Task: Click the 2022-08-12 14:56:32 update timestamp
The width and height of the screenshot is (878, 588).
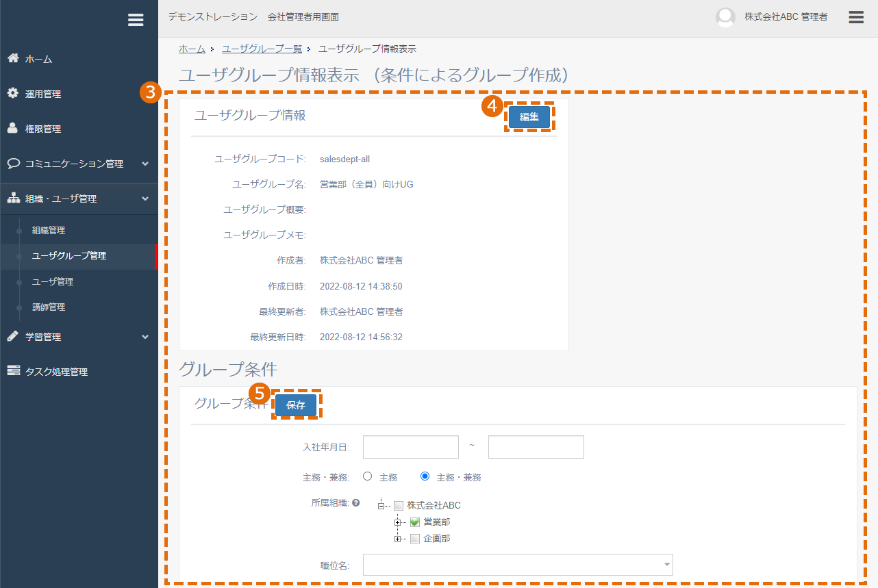Action: [361, 337]
